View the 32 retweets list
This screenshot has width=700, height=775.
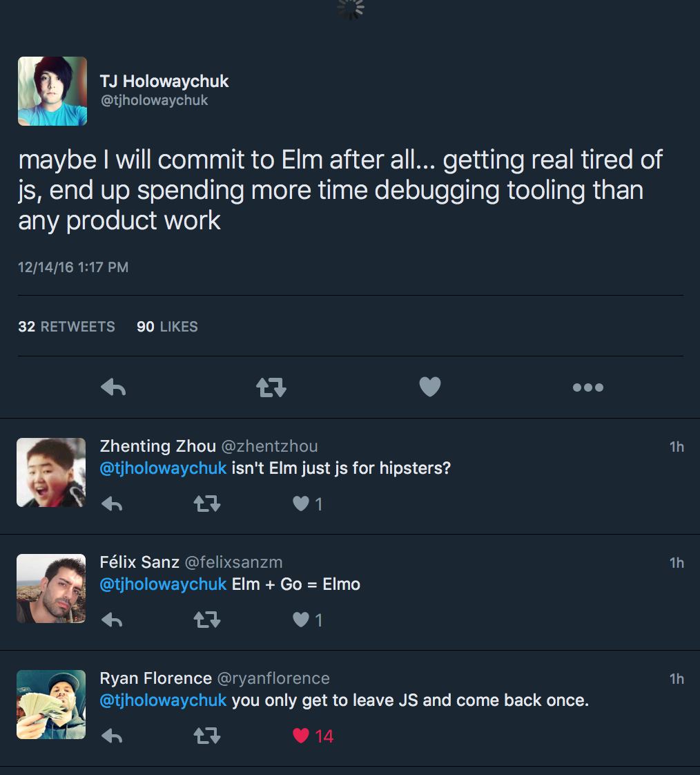(66, 327)
